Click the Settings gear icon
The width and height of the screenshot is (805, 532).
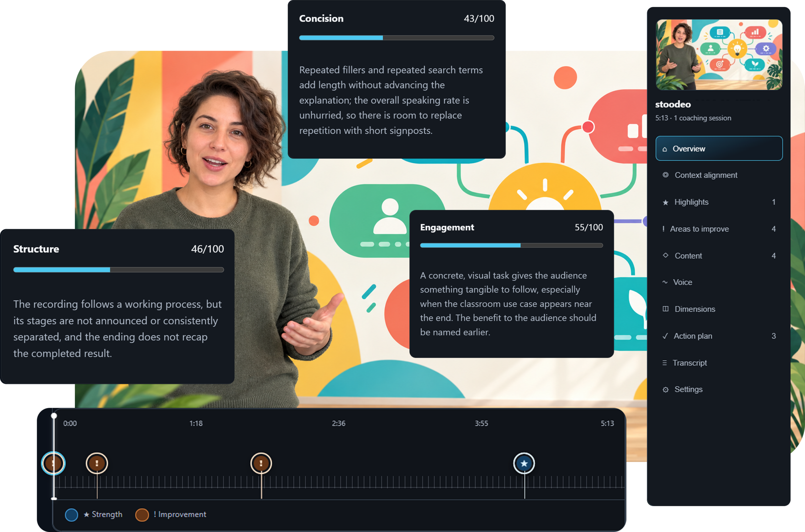[x=666, y=390]
